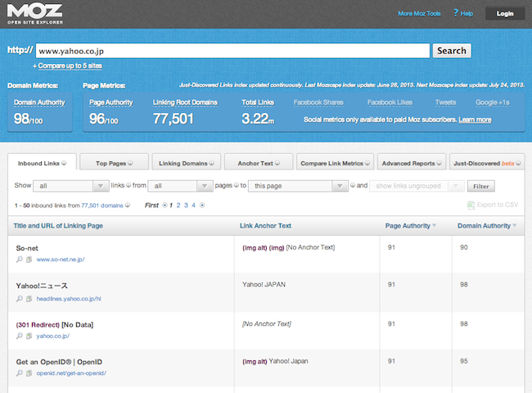Click the Search button
This screenshot has height=393, width=532.
[452, 51]
